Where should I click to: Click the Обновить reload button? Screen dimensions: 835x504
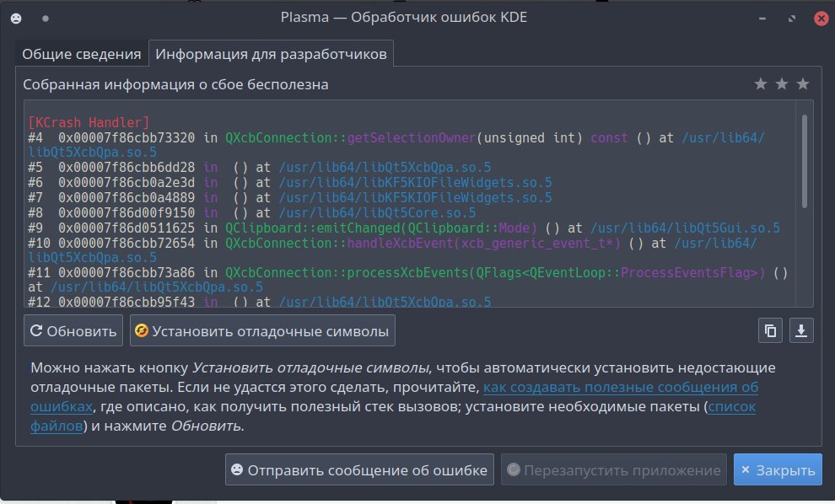click(x=73, y=330)
